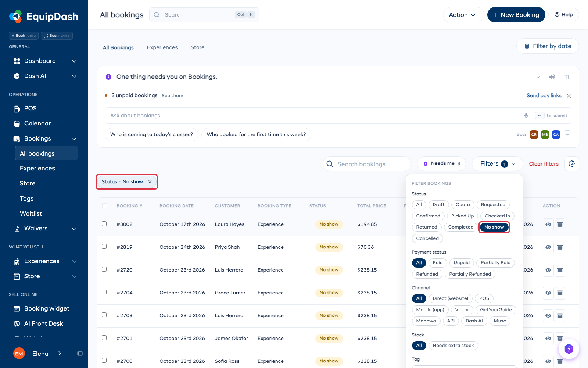Screen dimensions: 588x368
Task: Archive booking #2819 with box icon
Action: click(x=560, y=247)
